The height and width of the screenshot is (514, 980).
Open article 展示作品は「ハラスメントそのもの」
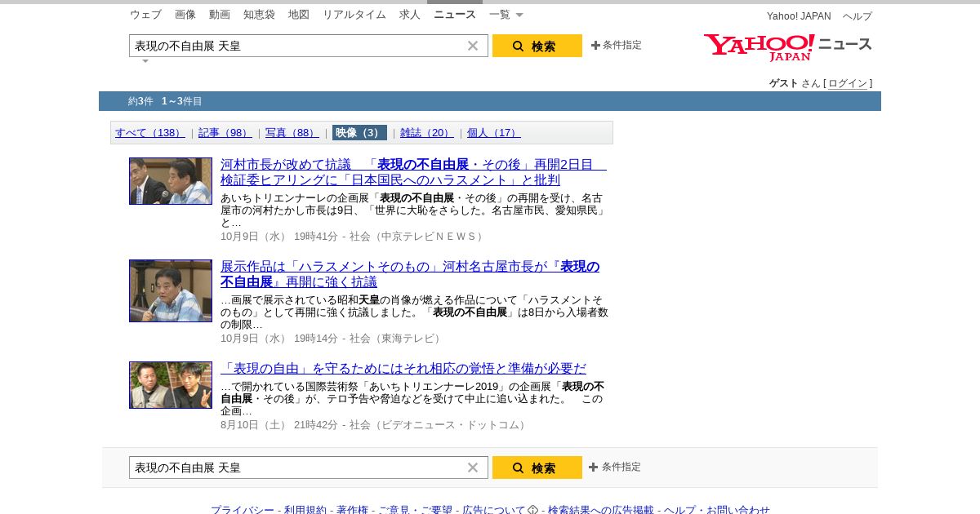410,274
